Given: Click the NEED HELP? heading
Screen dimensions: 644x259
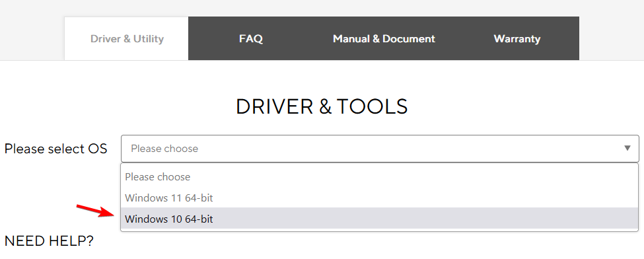Looking at the screenshot, I should point(49,240).
